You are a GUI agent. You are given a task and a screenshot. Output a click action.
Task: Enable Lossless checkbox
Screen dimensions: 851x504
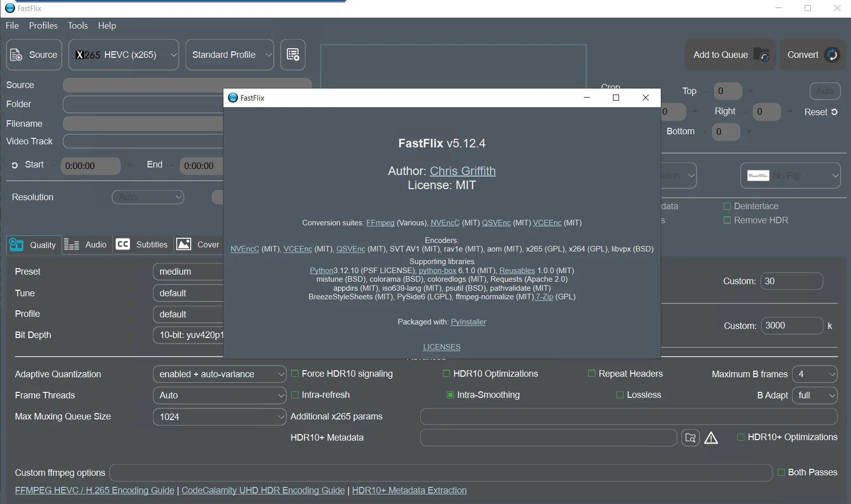[620, 395]
